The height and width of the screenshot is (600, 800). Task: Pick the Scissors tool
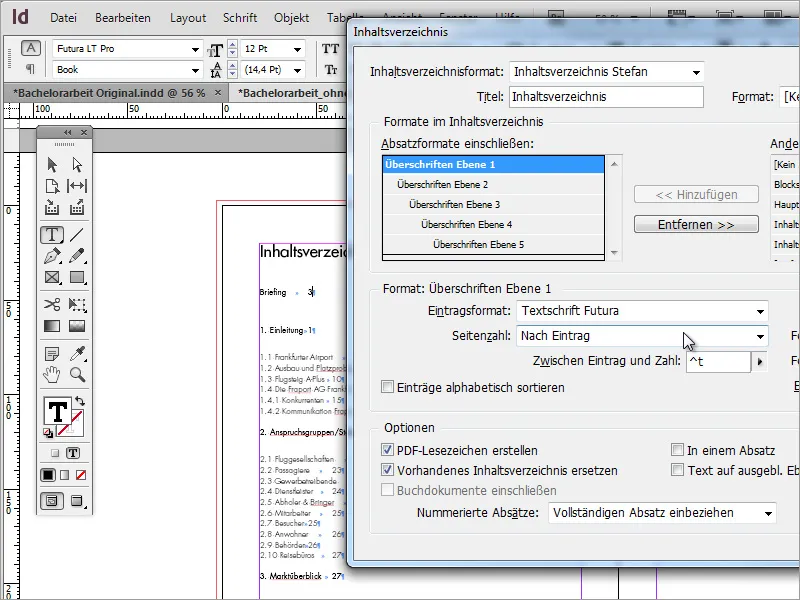coord(52,305)
